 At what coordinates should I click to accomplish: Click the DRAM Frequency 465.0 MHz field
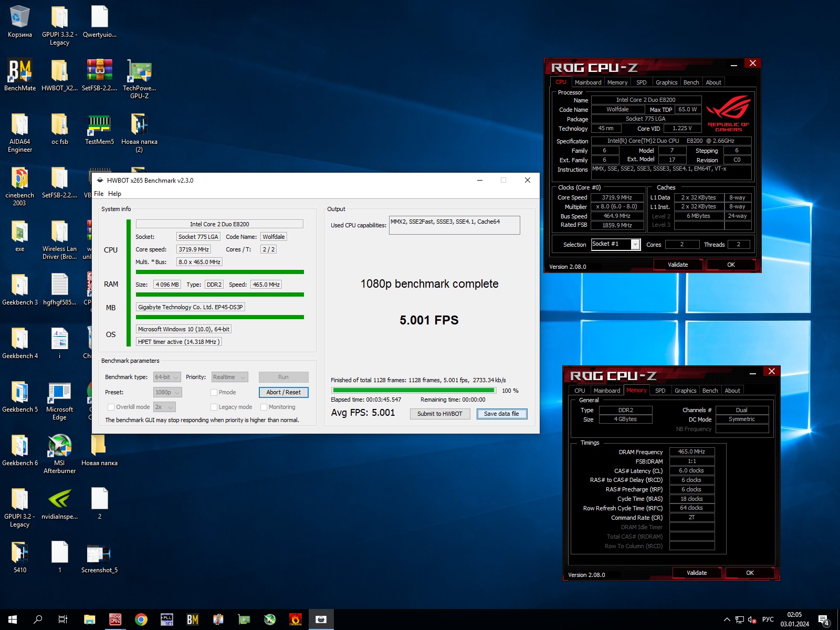point(691,451)
